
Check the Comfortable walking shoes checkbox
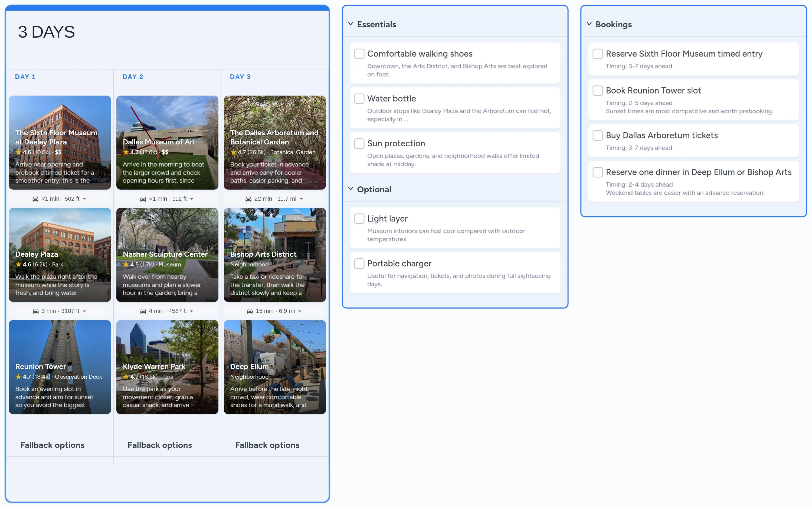click(359, 54)
